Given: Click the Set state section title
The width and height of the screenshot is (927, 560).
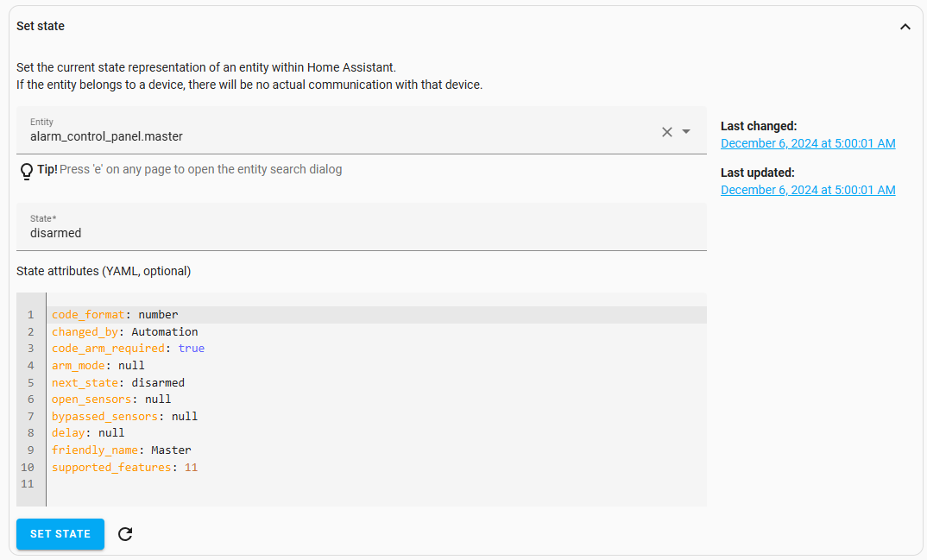Looking at the screenshot, I should click(41, 27).
